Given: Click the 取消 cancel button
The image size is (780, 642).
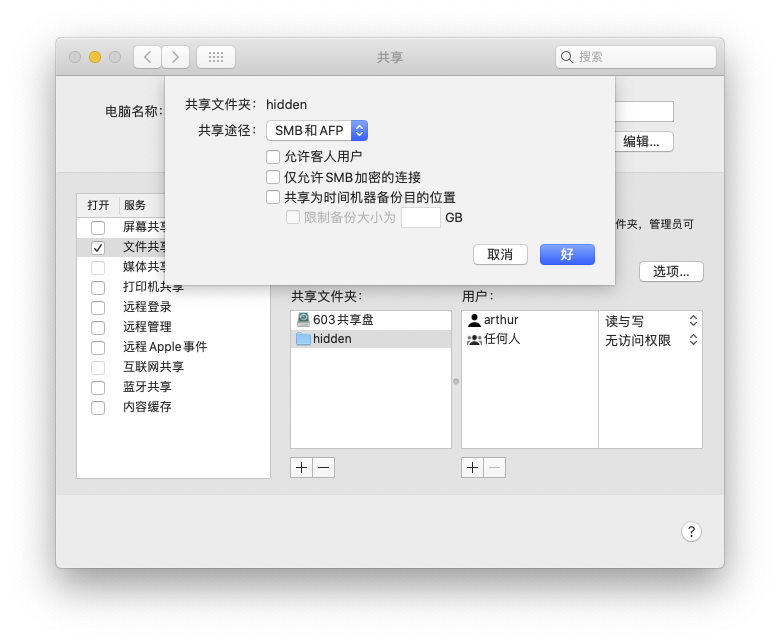Looking at the screenshot, I should click(500, 254).
